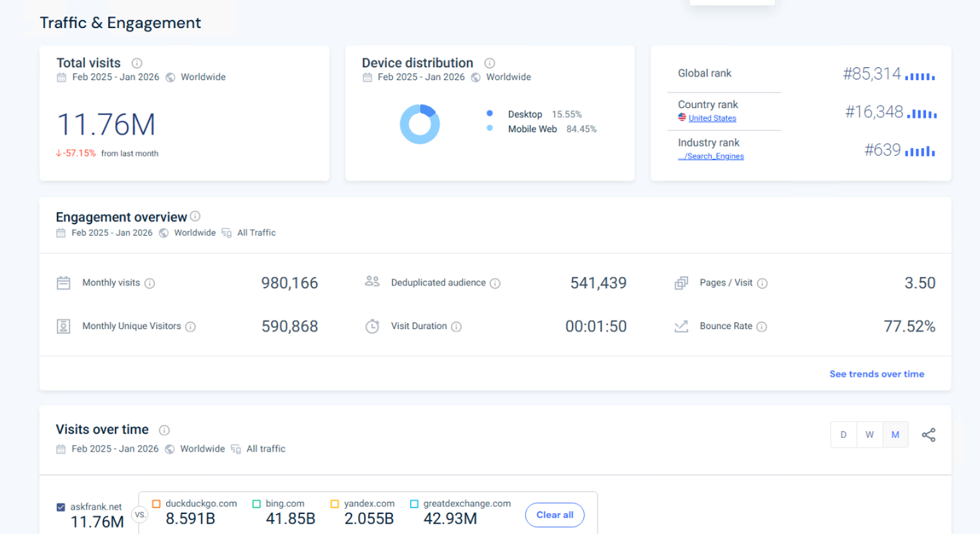980x534 pixels.
Task: Select the monthly (M) granularity
Action: [895, 435]
